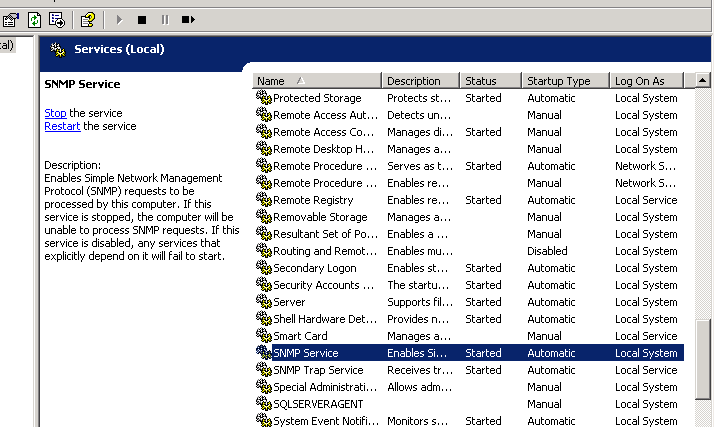This screenshot has width=714, height=427.
Task: Open Help from the toolbar icon
Action: point(88,19)
